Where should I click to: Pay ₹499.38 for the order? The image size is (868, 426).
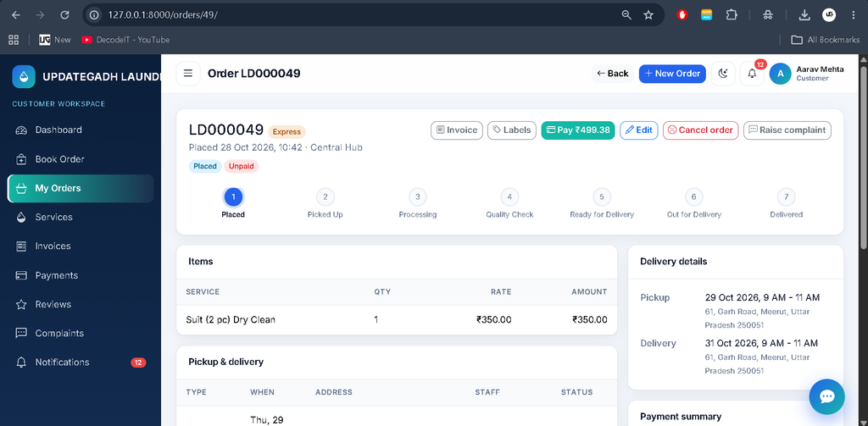[x=578, y=130]
